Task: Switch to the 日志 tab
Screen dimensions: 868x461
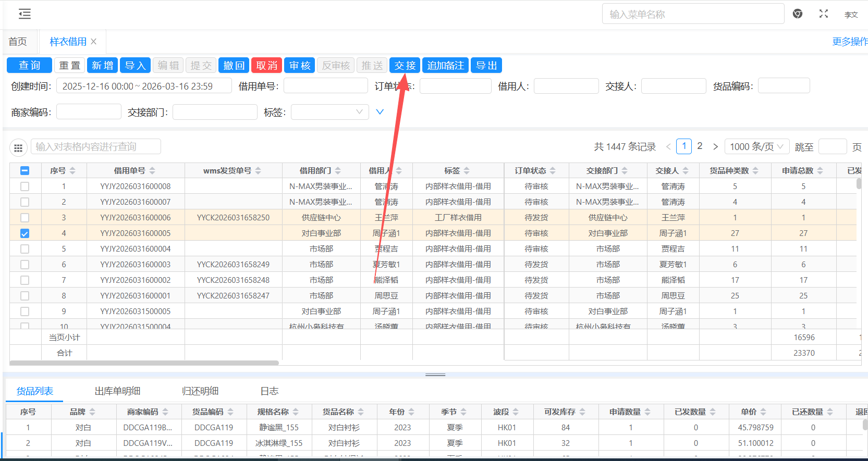Action: point(269,391)
